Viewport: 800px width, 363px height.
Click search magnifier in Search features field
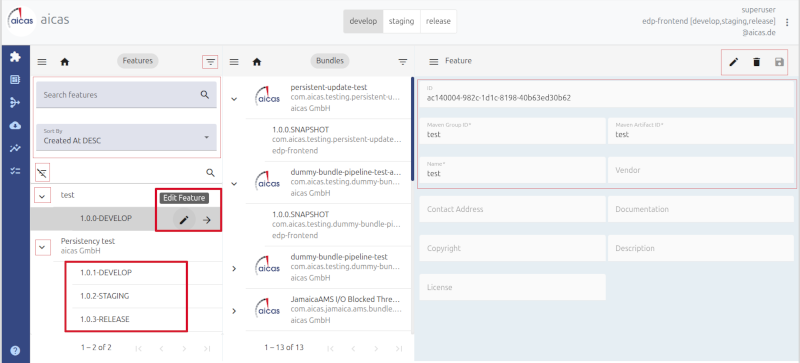tap(205, 94)
